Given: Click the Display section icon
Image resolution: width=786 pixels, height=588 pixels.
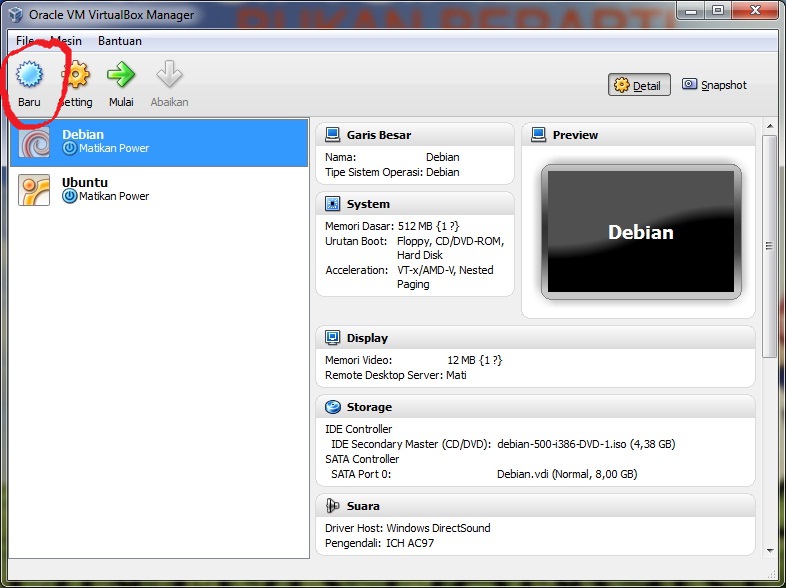Looking at the screenshot, I should [x=332, y=338].
